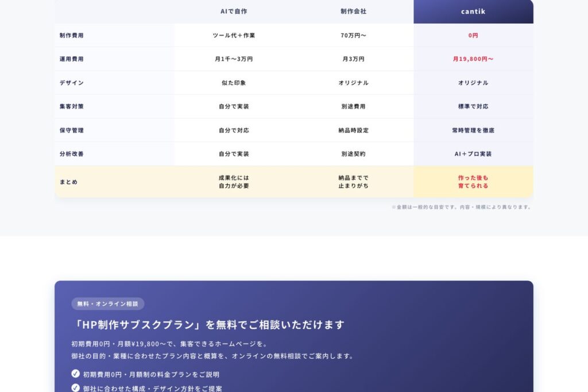The width and height of the screenshot is (588, 392).
Task: Click the 別途契約 cell
Action: coord(353,154)
